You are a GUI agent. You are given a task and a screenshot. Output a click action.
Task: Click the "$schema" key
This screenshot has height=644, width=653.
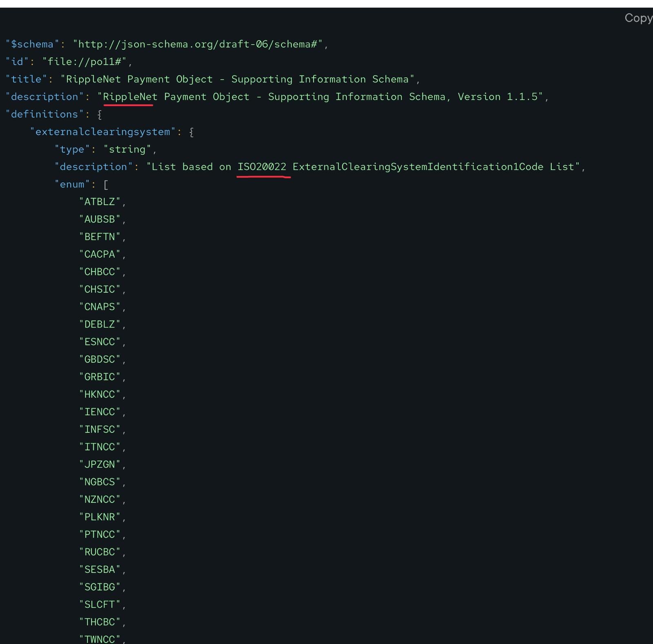tap(32, 44)
